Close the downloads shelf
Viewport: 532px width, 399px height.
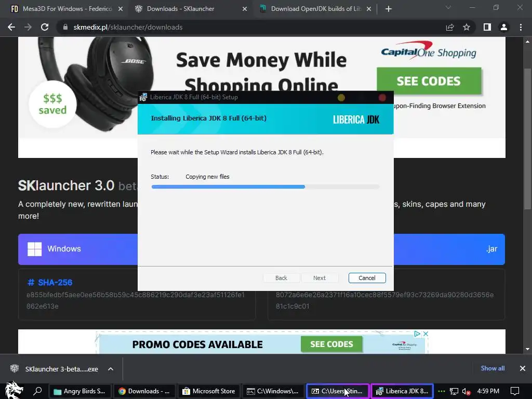coord(523,368)
